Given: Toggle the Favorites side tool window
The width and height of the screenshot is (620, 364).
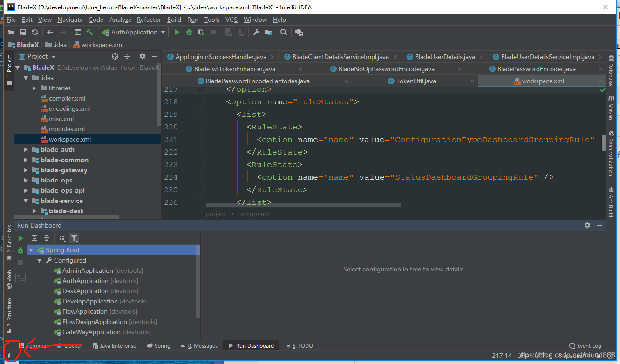Looking at the screenshot, I should (x=9, y=243).
